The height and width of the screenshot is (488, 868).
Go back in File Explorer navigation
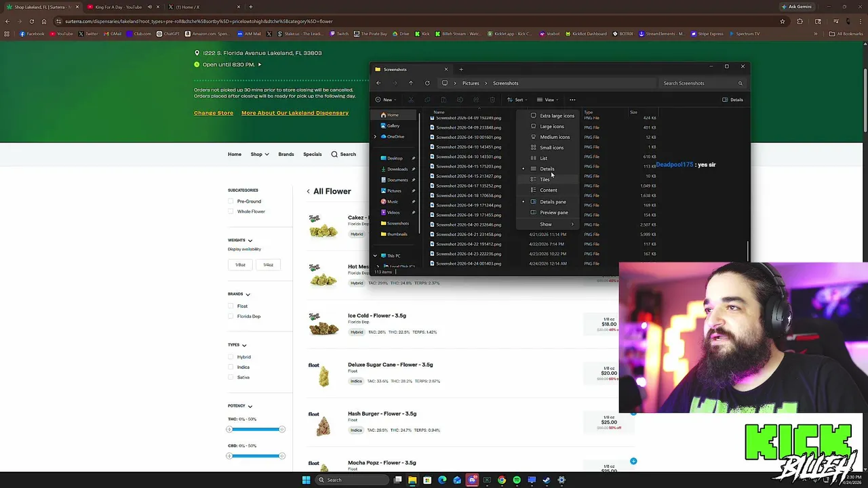[x=378, y=83]
